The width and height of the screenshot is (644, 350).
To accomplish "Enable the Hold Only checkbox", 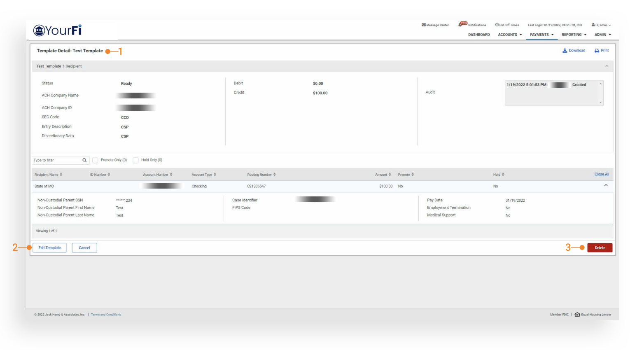I will coord(135,160).
